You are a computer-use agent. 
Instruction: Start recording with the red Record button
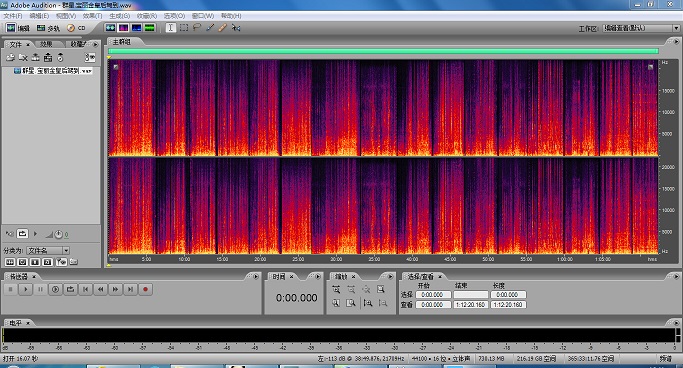(145, 289)
